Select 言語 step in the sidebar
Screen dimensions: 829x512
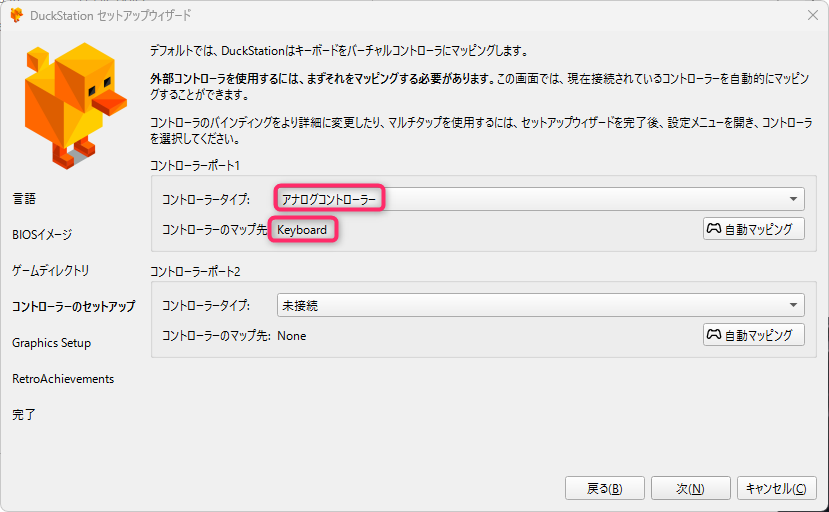[24, 199]
